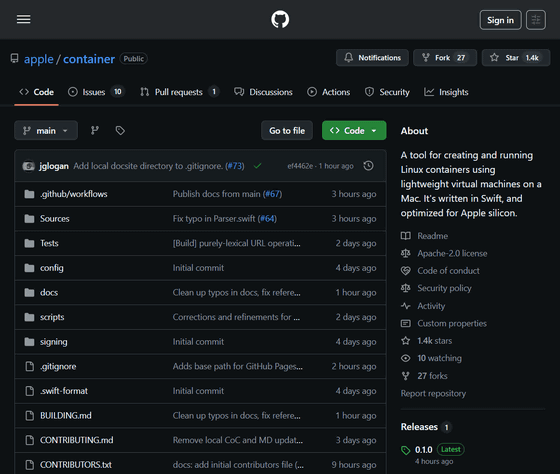
Task: Click the jglogan avatar thumbnail
Action: [x=29, y=166]
